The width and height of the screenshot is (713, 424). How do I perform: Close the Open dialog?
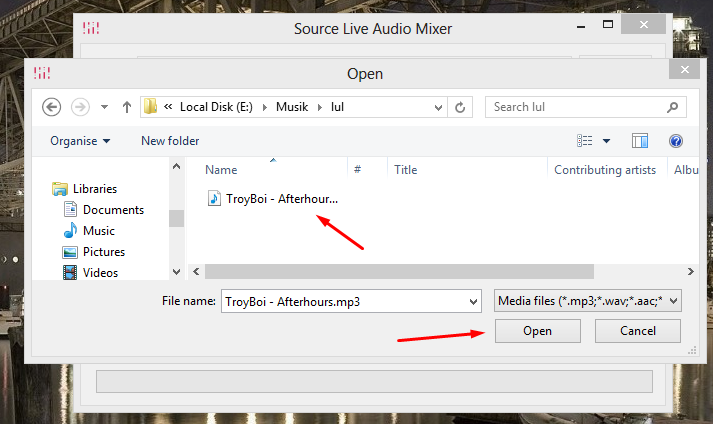click(684, 70)
